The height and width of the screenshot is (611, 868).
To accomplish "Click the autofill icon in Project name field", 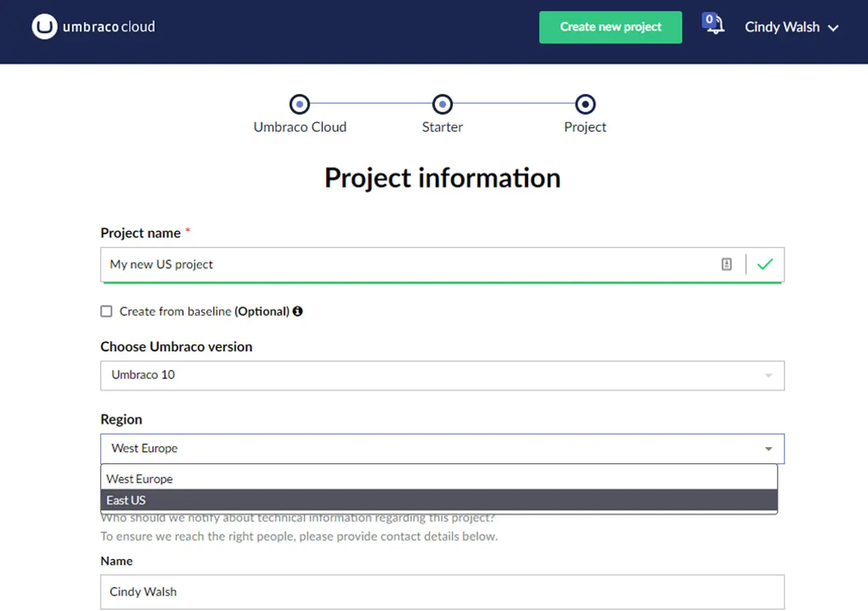I will 726,264.
